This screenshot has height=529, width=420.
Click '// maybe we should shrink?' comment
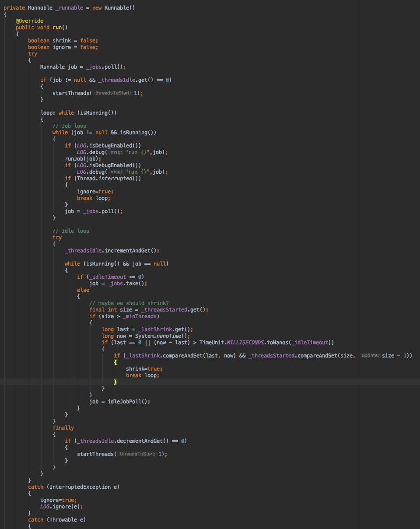[x=129, y=303]
